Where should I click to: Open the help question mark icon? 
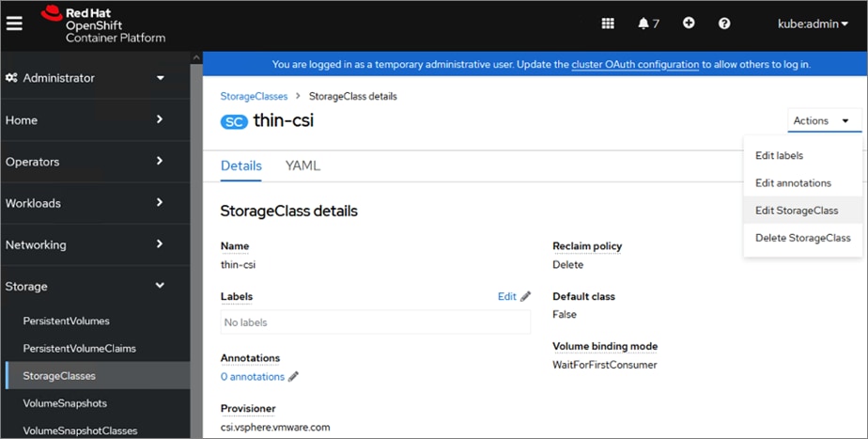point(724,24)
